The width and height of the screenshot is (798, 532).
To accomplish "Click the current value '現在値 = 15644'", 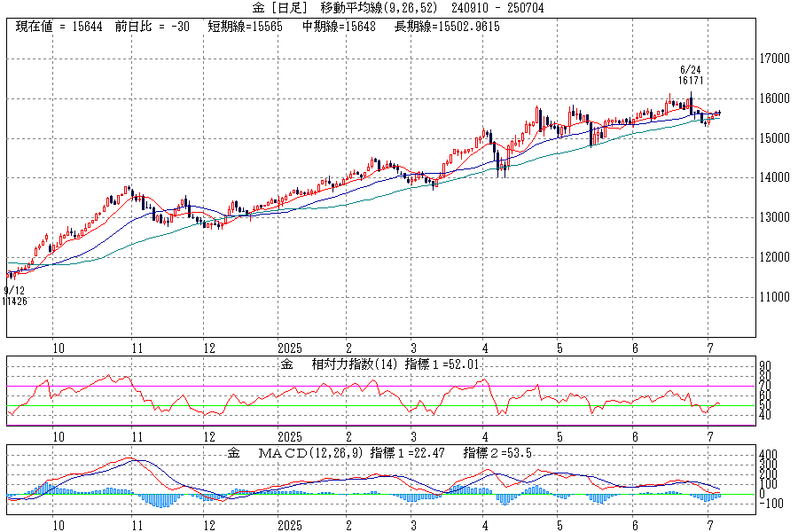I will (x=59, y=27).
